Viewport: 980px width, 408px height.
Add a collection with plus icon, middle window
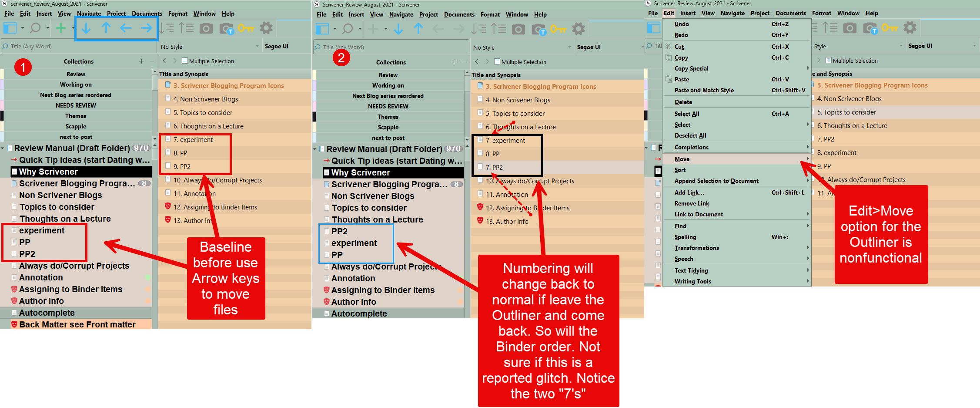(x=454, y=62)
